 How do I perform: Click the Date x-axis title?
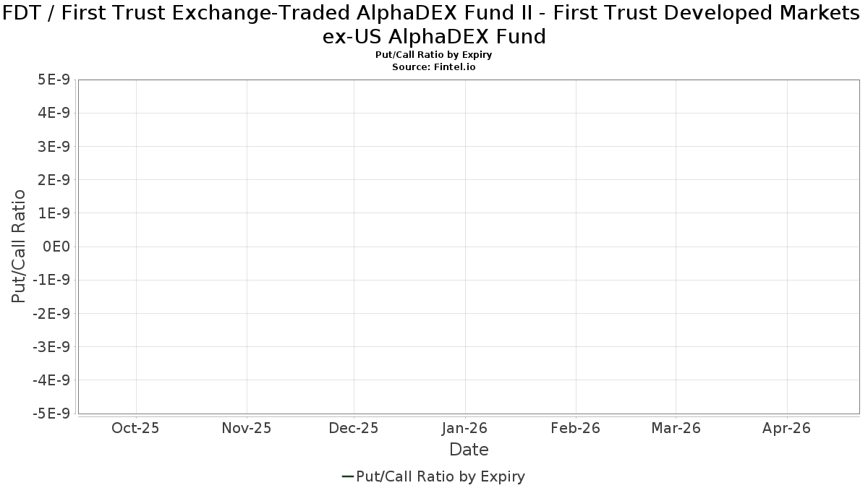pos(469,450)
